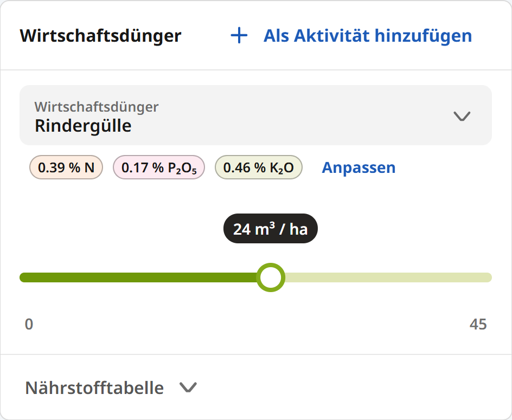Click the chevron beside Nährstofftabelle
Image resolution: width=512 pixels, height=420 pixels.
click(x=187, y=388)
